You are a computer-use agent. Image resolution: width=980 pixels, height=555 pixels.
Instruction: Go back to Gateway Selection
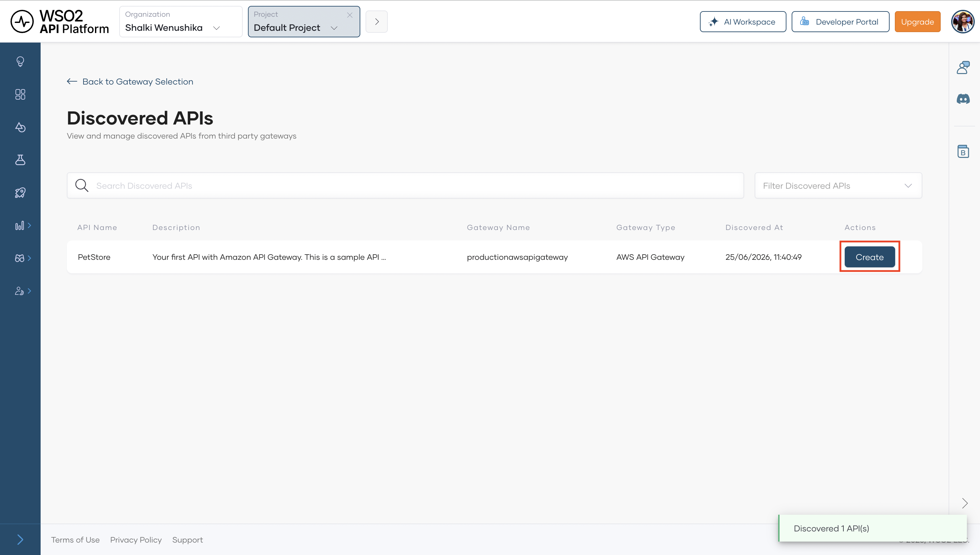130,82
